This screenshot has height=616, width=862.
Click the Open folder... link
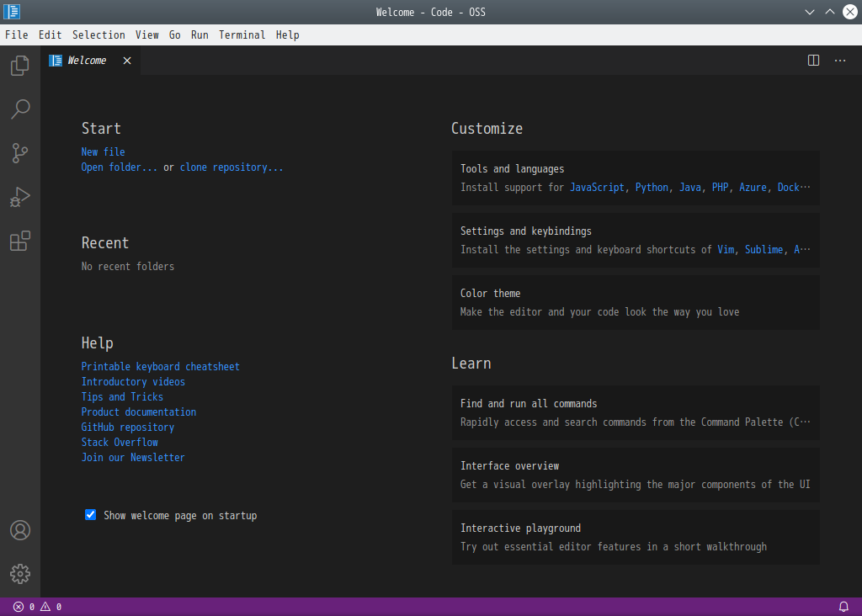pos(119,167)
